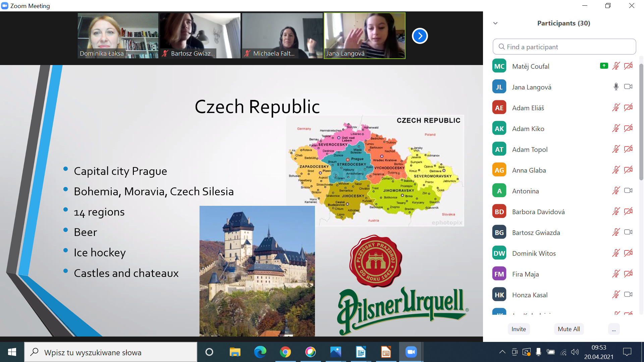Click Matěj Coufal's camera-off icon
Screen dimensions: 644x362
click(x=628, y=66)
